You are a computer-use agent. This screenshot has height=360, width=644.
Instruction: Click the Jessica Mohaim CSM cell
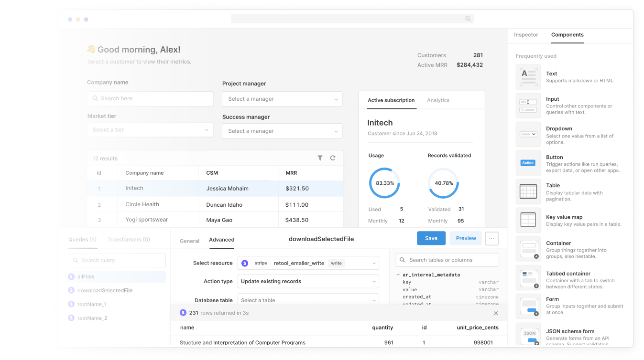click(239, 189)
